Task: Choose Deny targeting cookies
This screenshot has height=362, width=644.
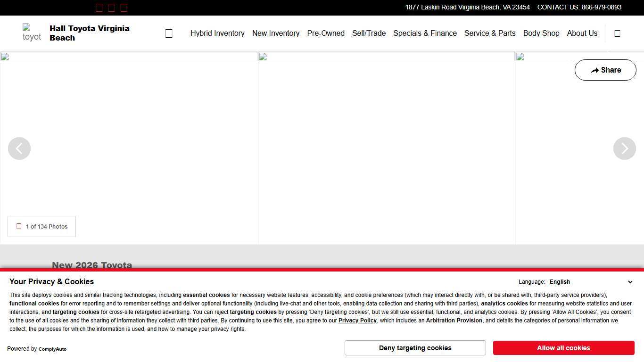Action: (415, 348)
